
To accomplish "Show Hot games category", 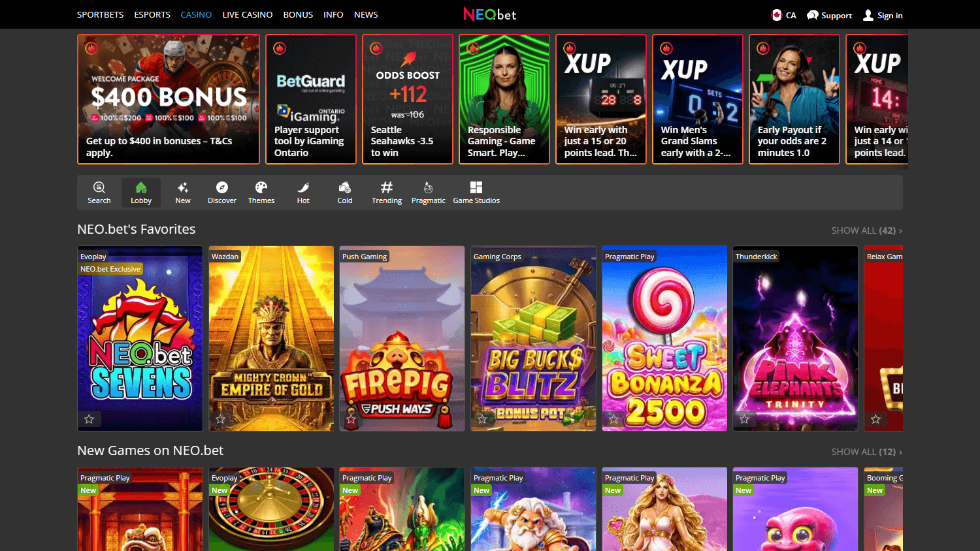I will click(x=303, y=193).
